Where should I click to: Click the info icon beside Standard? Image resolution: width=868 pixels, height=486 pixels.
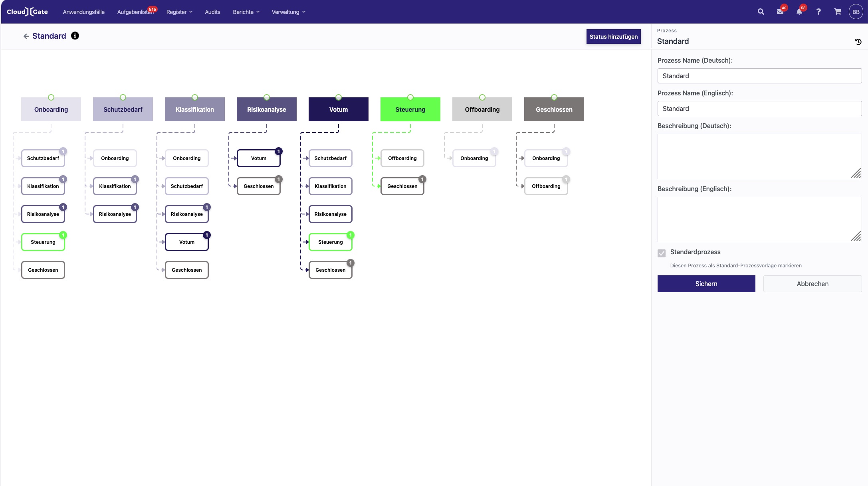coord(75,36)
